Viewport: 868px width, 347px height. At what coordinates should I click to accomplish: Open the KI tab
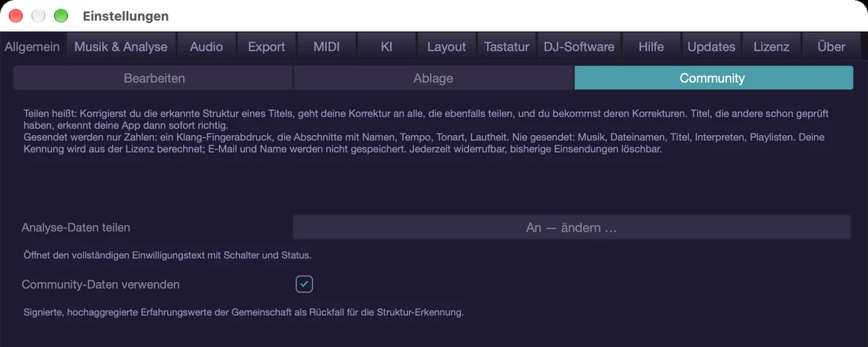pyautogui.click(x=386, y=46)
